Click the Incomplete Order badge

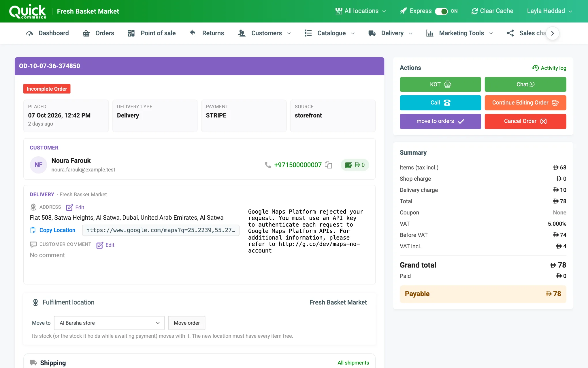pyautogui.click(x=47, y=89)
